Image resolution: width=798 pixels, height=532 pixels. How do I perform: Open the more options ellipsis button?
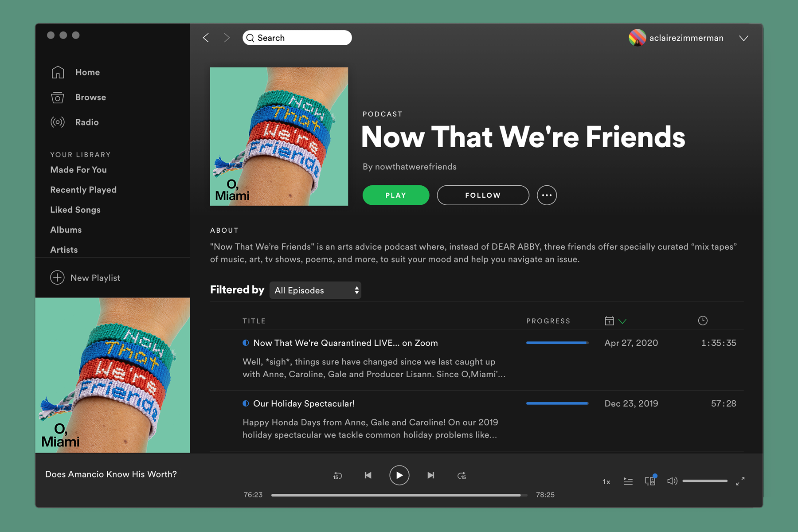[547, 195]
